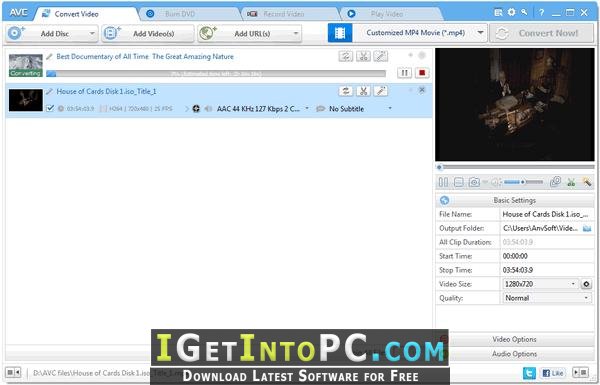Expand the Customized MP4 Movie output profile dropdown
This screenshot has width=600, height=385.
point(480,33)
